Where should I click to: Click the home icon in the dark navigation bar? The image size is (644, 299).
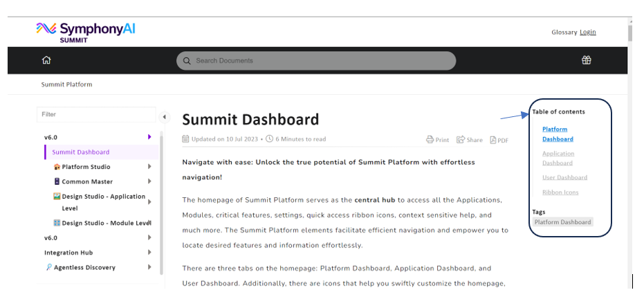pos(46,60)
